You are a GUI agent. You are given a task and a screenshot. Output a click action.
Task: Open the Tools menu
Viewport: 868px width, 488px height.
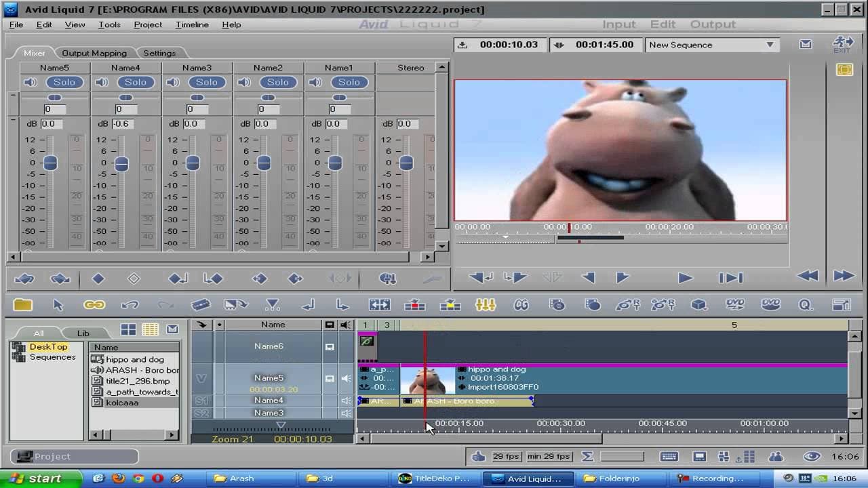(x=109, y=24)
